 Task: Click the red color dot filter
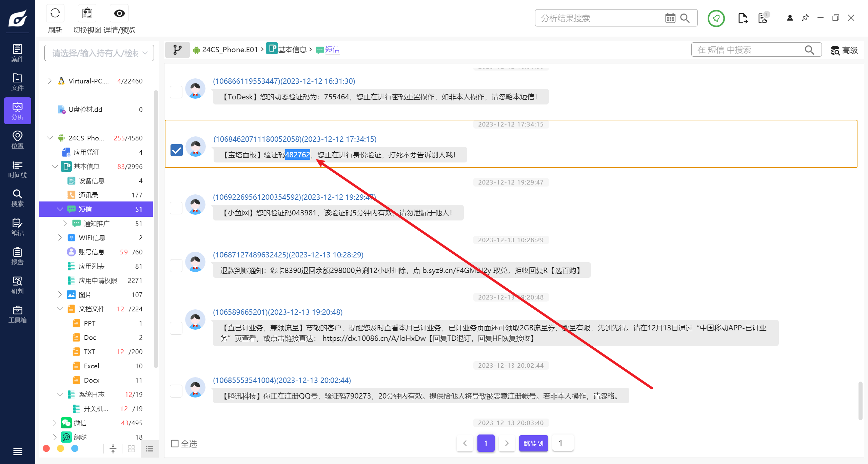coord(46,448)
